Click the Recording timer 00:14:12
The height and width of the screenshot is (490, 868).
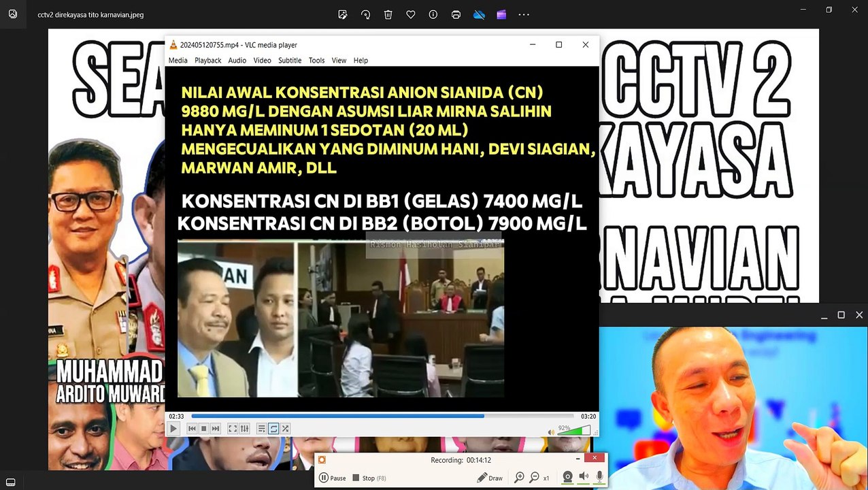coord(461,461)
